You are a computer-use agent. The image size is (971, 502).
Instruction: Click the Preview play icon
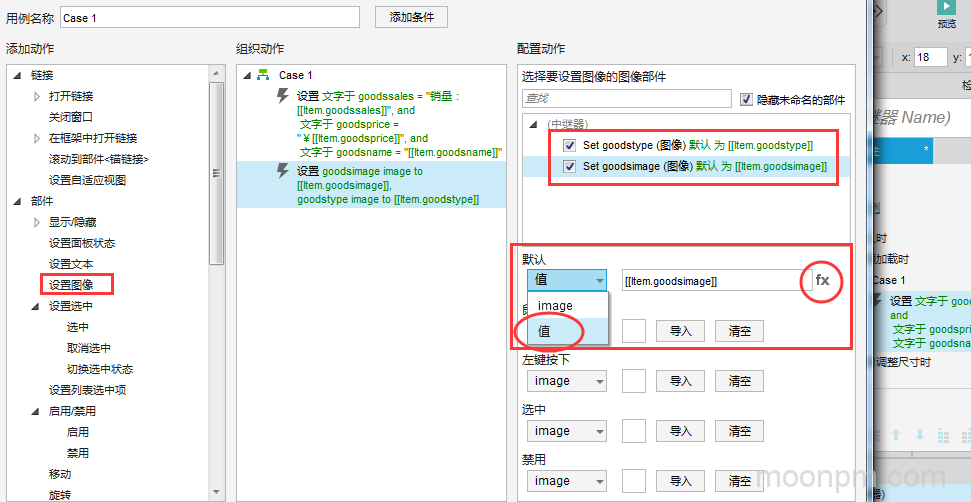click(x=946, y=8)
